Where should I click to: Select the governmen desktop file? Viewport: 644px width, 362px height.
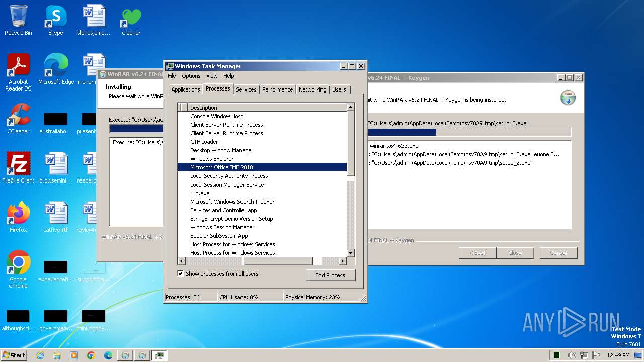56,320
